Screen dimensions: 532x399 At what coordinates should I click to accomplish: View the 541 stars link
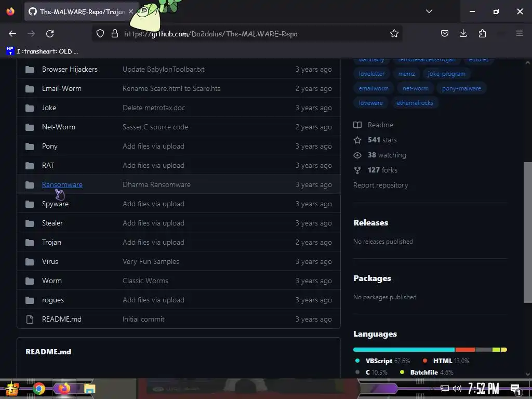tap(375, 140)
